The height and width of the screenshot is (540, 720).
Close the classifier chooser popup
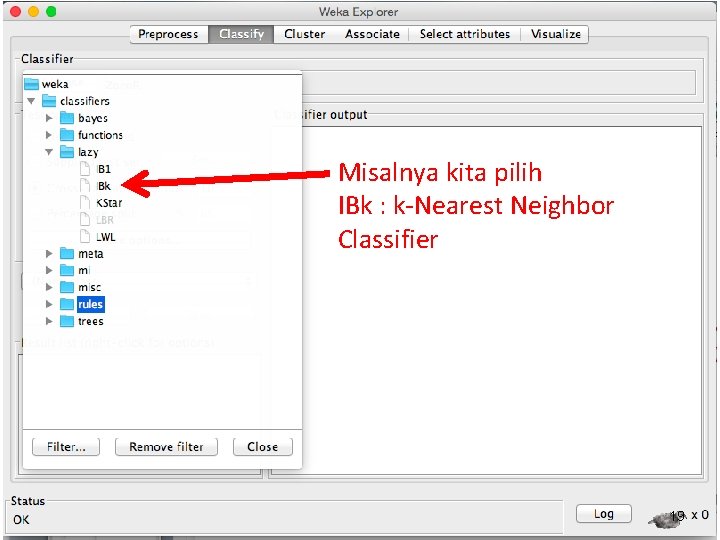click(x=263, y=447)
